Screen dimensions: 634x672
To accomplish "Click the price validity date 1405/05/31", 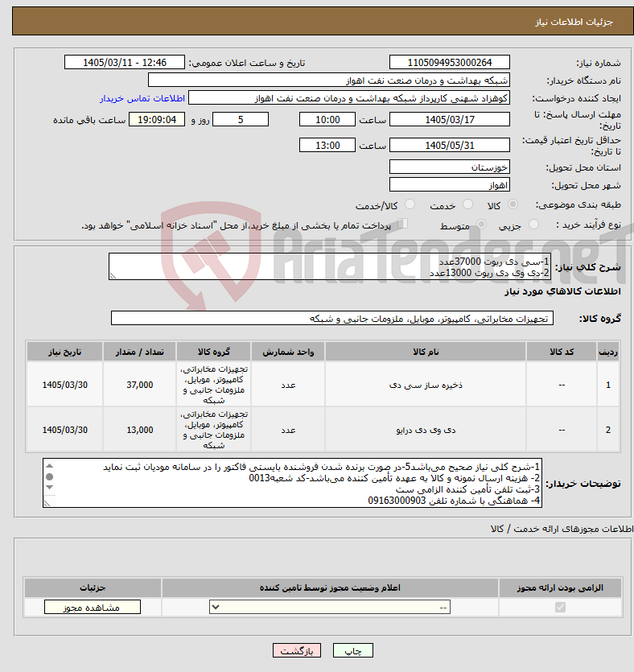I will 450,146.
